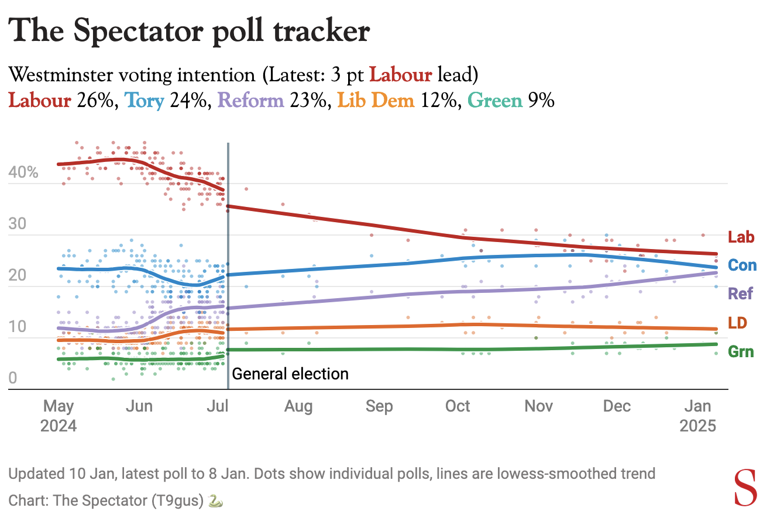Click the May 2024 x-axis label

(x=59, y=415)
